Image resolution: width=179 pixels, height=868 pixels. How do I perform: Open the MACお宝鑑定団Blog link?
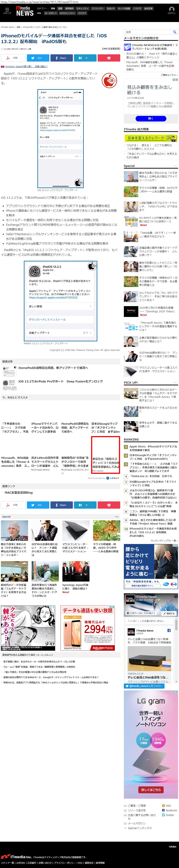[19, 492]
